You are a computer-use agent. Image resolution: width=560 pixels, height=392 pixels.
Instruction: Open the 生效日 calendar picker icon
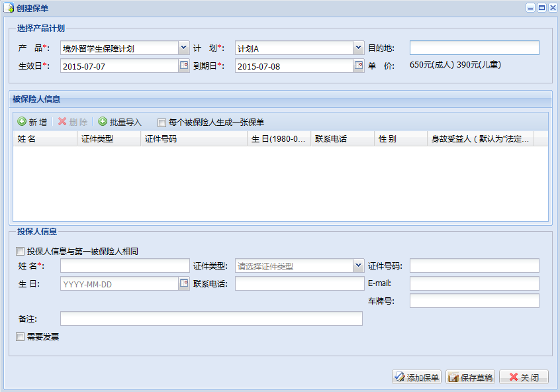pyautogui.click(x=184, y=66)
